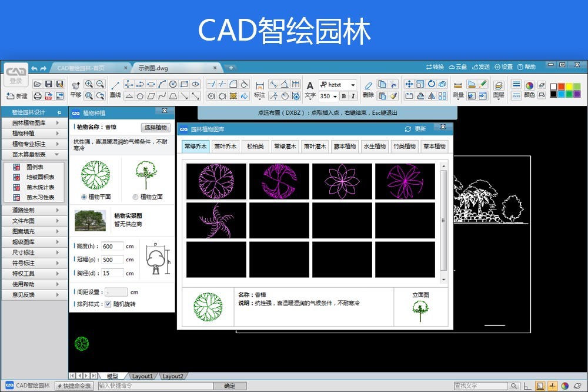Click the 平移 pan tool
Image resolution: width=588 pixels, height=392 pixels.
(x=75, y=88)
